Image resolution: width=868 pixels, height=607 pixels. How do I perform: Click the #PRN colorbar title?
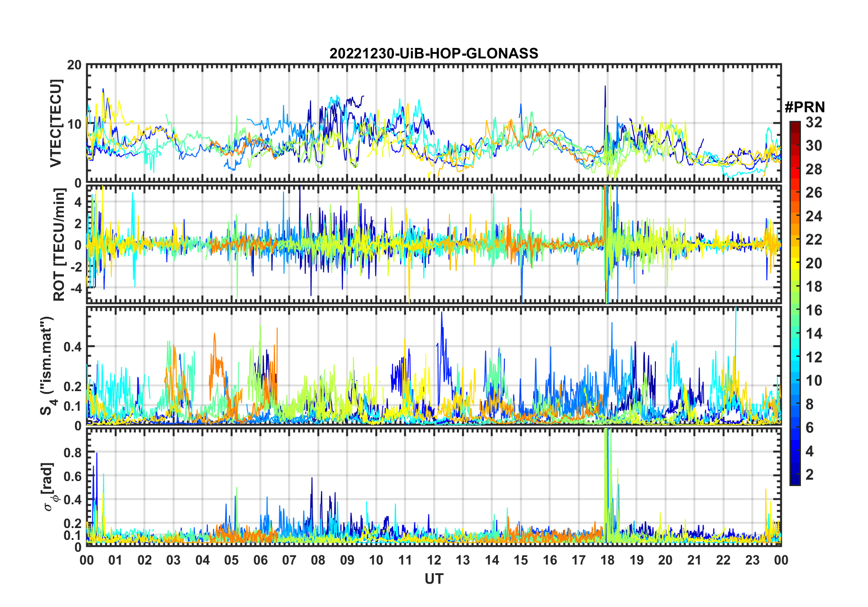click(805, 107)
